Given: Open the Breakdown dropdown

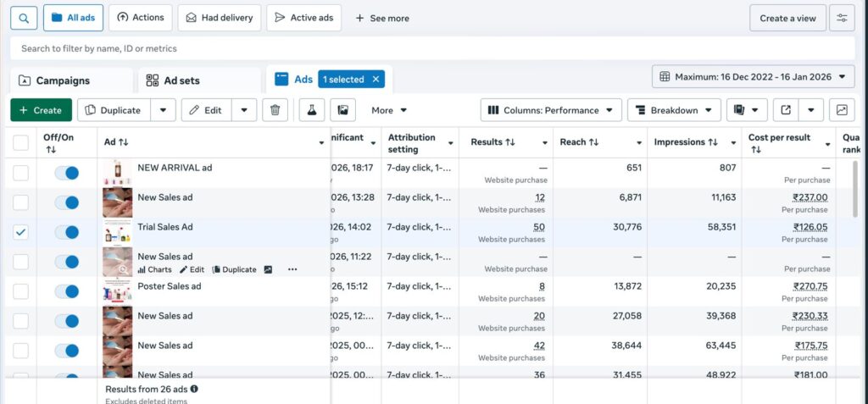Looking at the screenshot, I should coord(674,110).
